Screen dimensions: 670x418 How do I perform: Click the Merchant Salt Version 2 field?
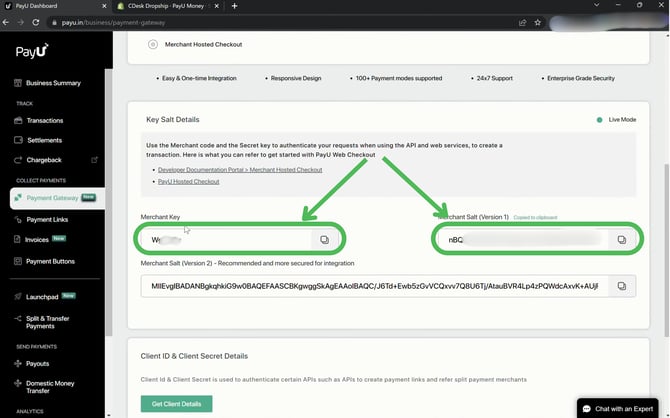[370, 286]
